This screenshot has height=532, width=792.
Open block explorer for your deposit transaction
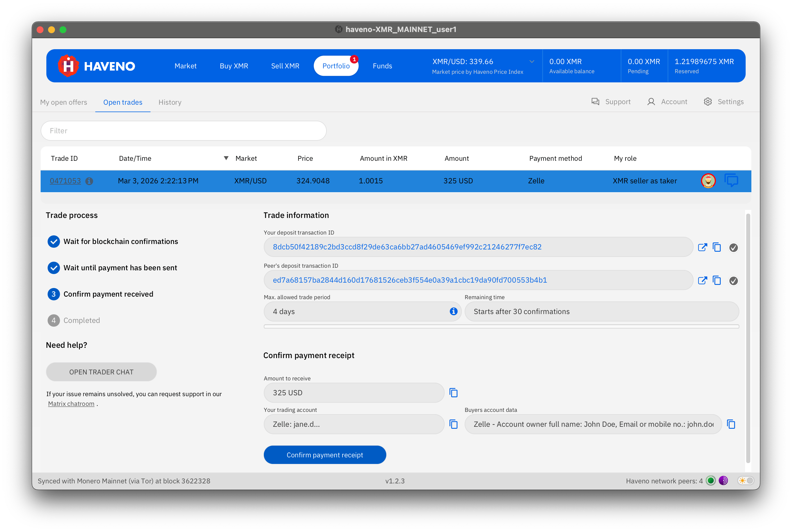(x=702, y=247)
